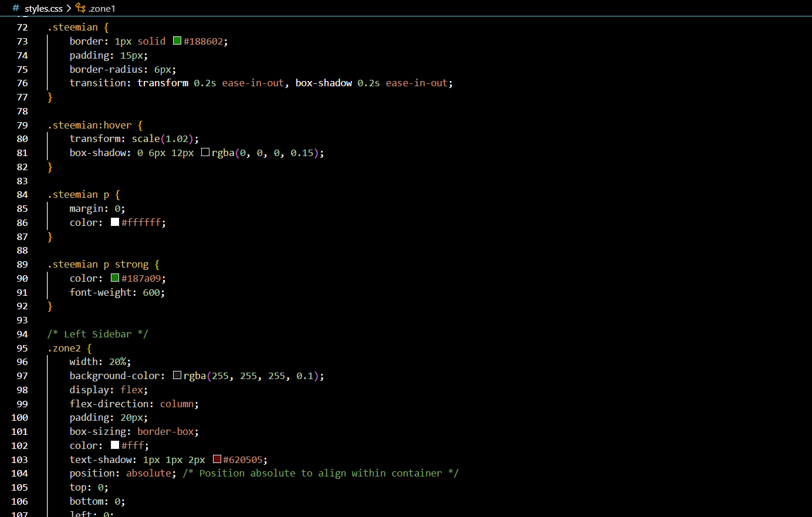The image size is (812, 517).
Task: Click line number 79 in gutter
Action: [x=22, y=125]
